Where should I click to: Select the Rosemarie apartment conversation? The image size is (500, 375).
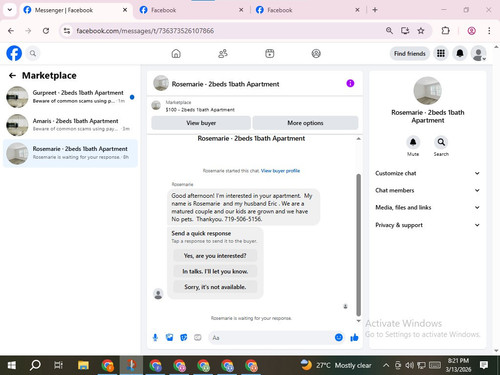click(70, 153)
